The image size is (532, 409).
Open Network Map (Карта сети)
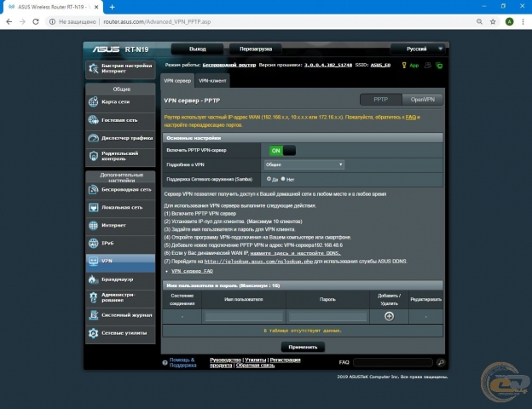120,101
